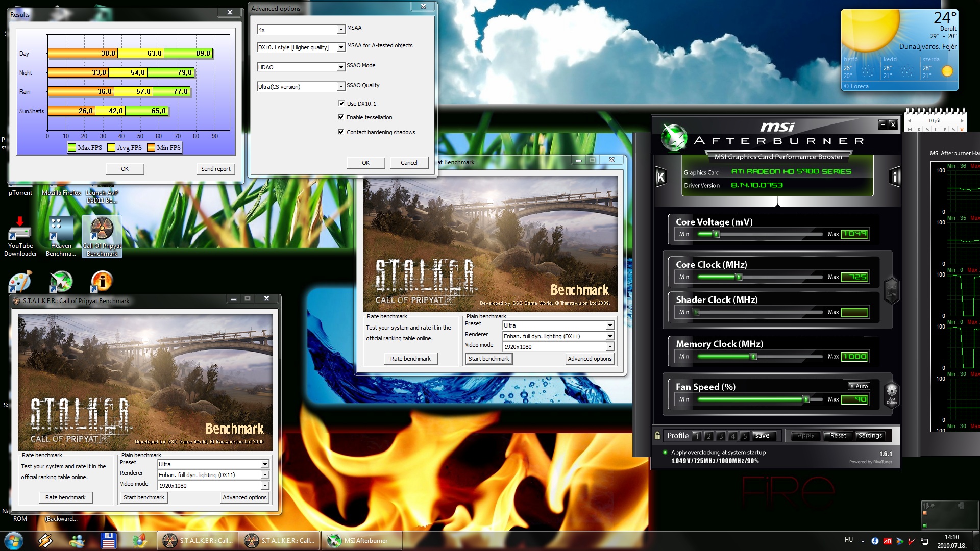Show hidden tray icons arrow
The width and height of the screenshot is (980, 551).
(863, 541)
